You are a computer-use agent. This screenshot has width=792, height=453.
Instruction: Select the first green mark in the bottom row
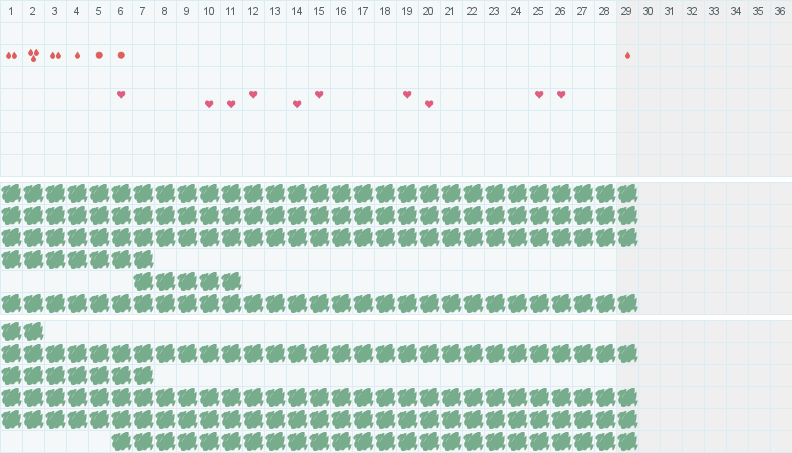pos(121,441)
